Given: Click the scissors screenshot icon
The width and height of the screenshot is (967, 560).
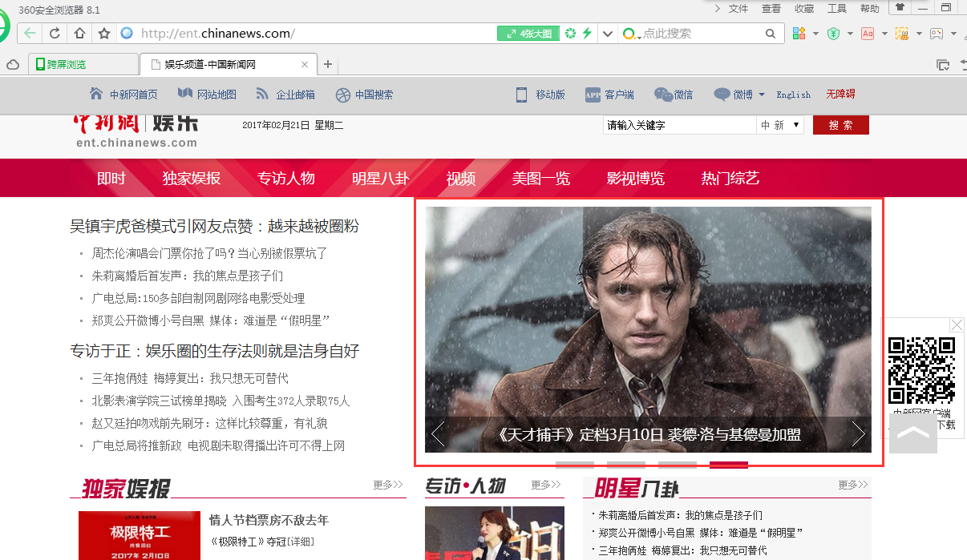Looking at the screenshot, I should pyautogui.click(x=902, y=34).
